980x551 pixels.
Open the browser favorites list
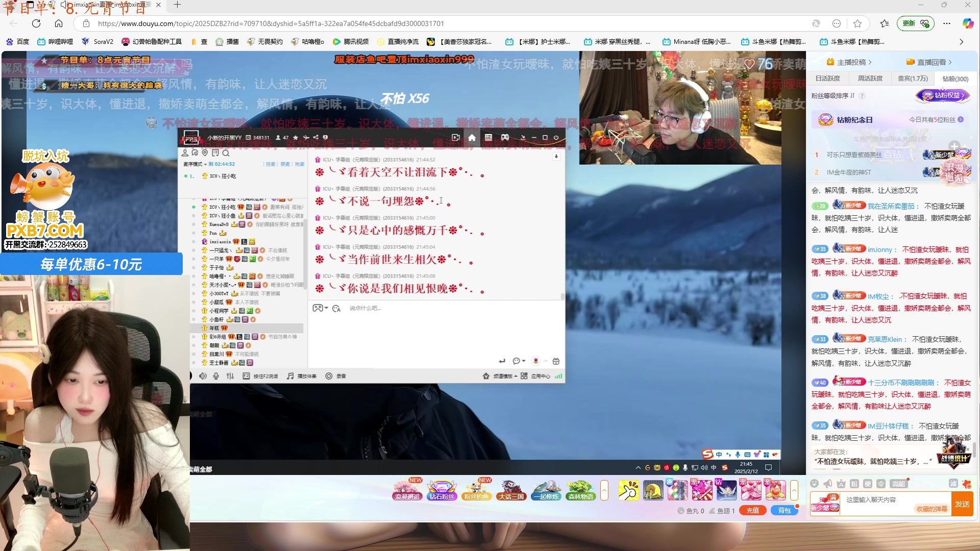885,23
